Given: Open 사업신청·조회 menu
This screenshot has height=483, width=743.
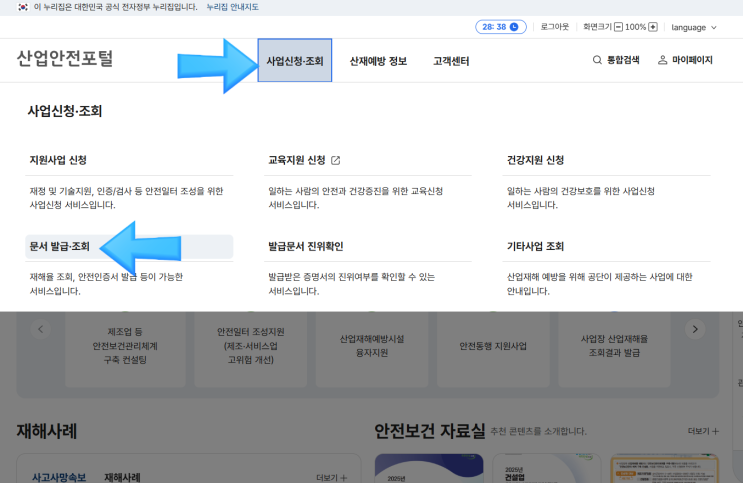Looking at the screenshot, I should [295, 61].
